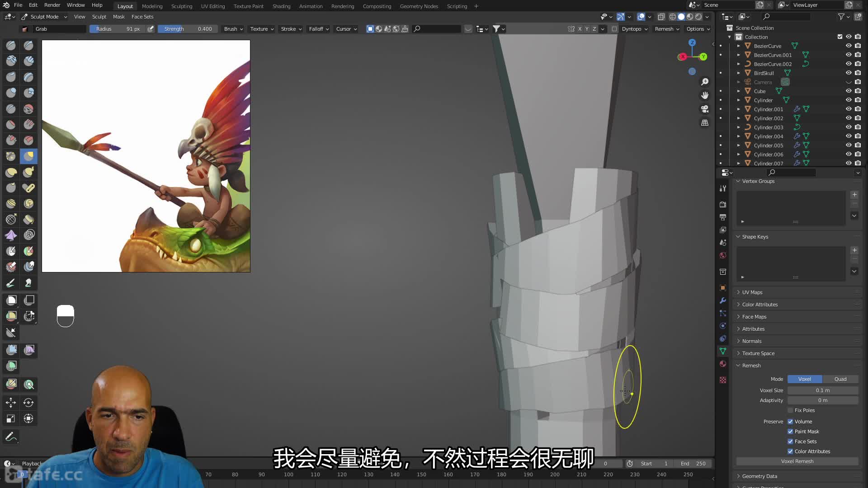Open the Tool properties tab
This screenshot has width=868, height=488.
(723, 188)
